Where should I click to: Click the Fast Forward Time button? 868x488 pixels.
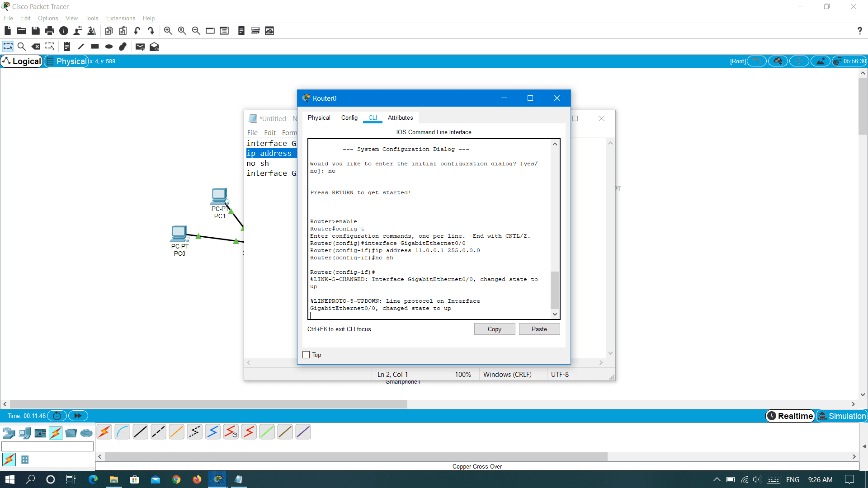pyautogui.click(x=78, y=416)
